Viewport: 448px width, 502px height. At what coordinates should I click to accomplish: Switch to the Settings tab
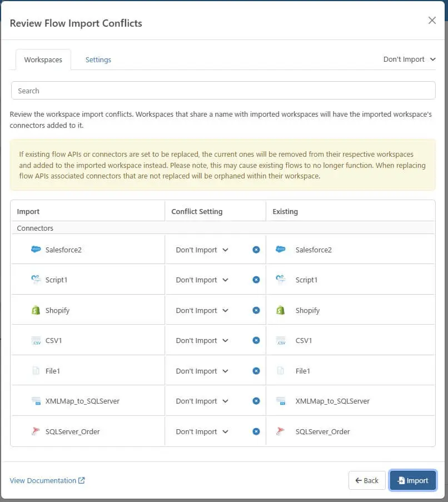[98, 60]
